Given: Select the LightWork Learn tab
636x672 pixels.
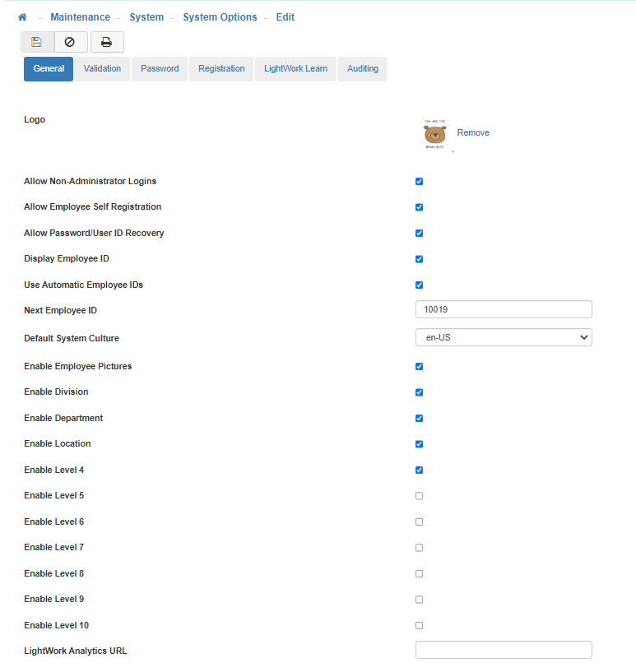Looking at the screenshot, I should click(295, 69).
